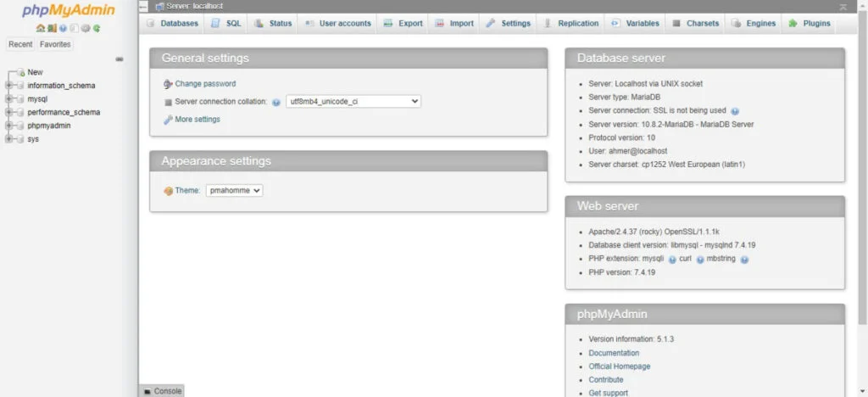The image size is (868, 397).
Task: Open the Variables tab
Action: 634,23
